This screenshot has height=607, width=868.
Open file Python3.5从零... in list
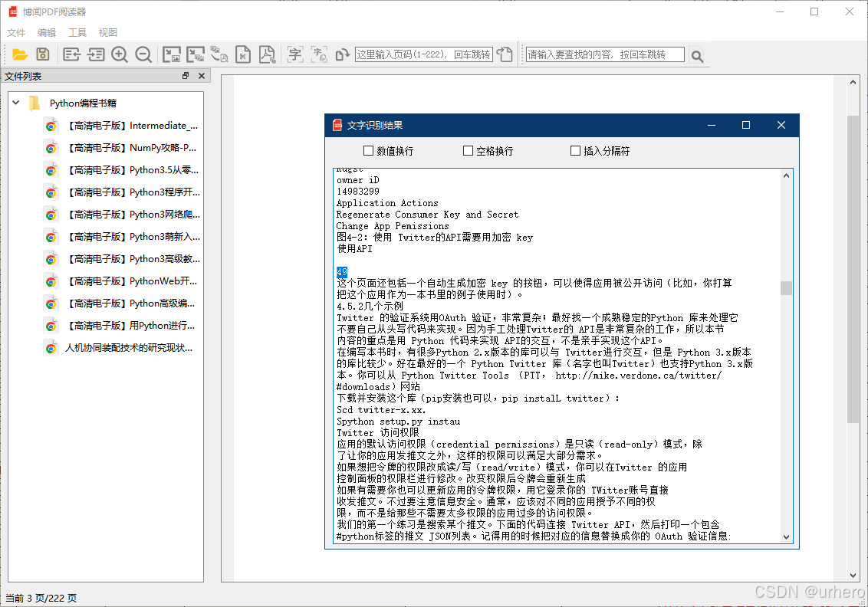121,170
